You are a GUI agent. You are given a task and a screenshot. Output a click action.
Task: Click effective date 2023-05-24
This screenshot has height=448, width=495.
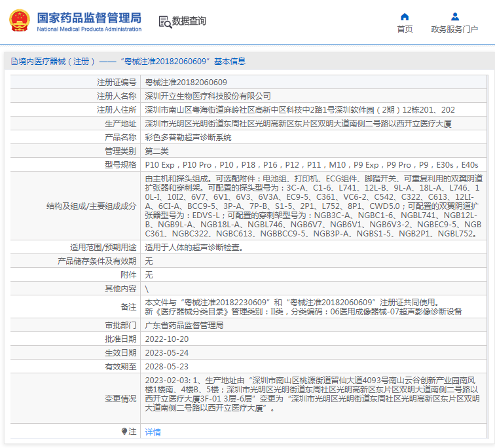167,352
